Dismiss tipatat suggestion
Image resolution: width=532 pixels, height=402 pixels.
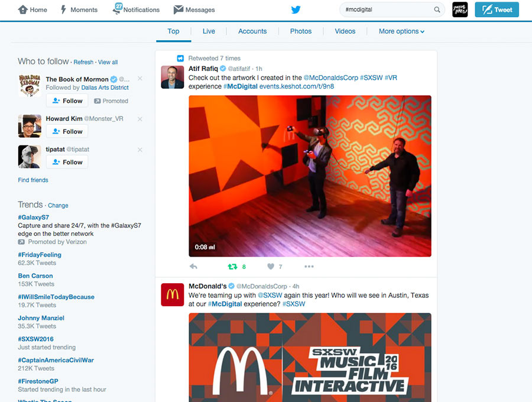140,150
